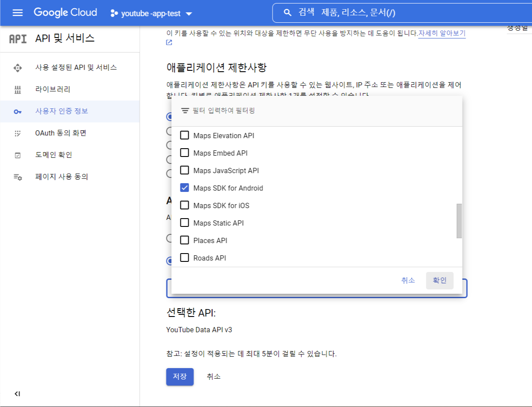Click the OAuth consent screen icon
The height and width of the screenshot is (407, 532).
pos(17,133)
